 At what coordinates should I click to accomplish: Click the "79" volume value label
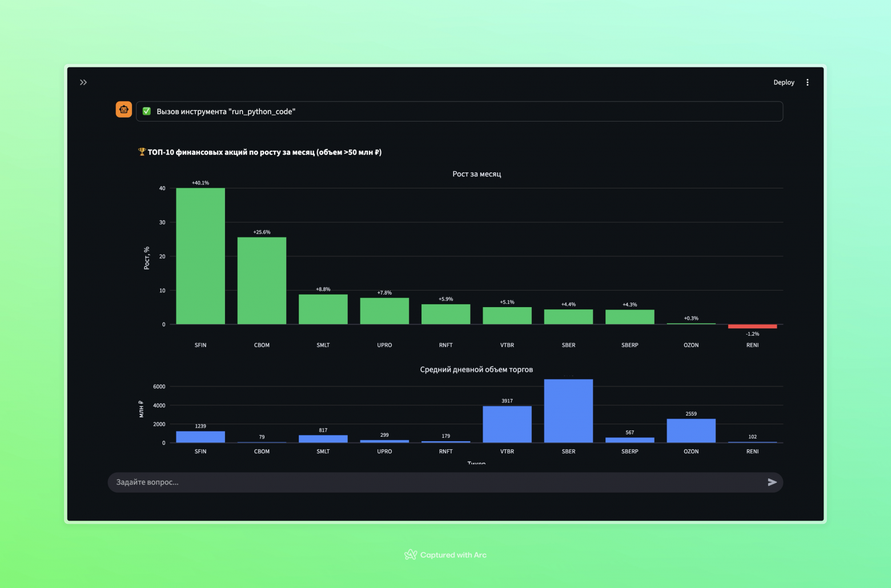[x=262, y=437]
